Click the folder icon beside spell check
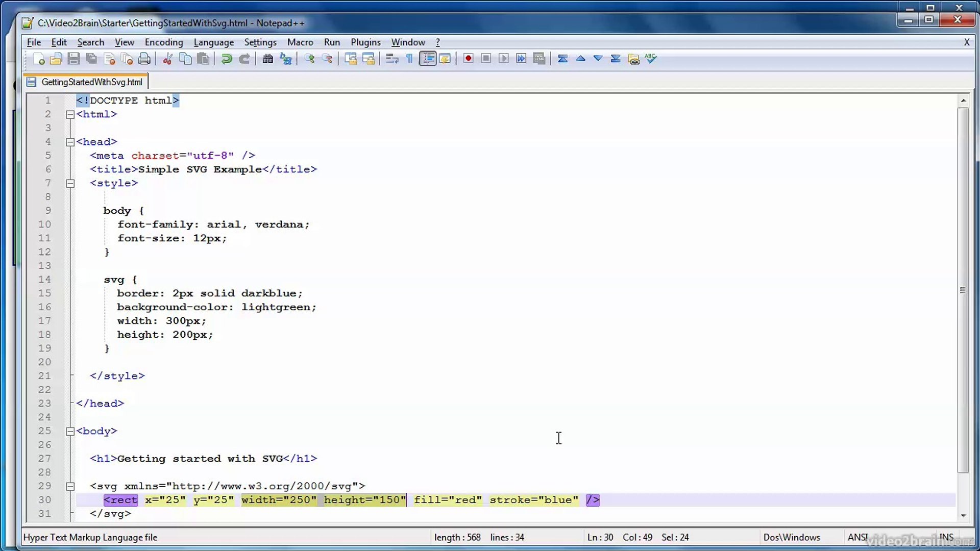Image resolution: width=980 pixels, height=551 pixels. tap(633, 59)
